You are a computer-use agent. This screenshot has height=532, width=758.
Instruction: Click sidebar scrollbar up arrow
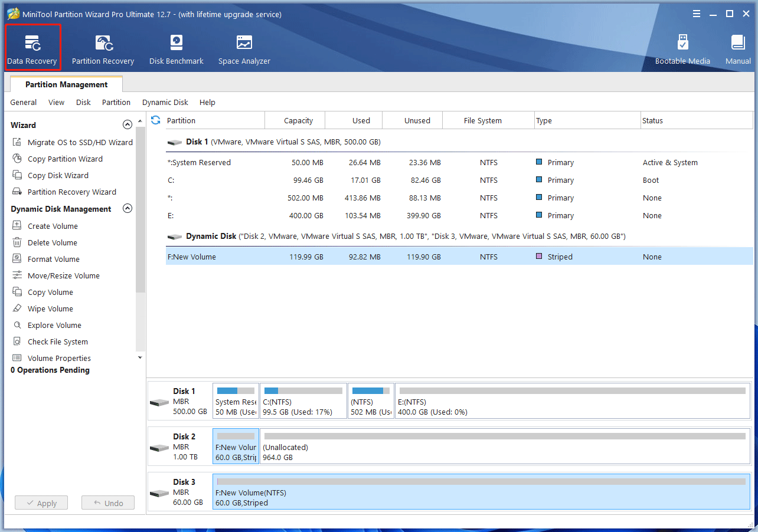click(x=140, y=120)
